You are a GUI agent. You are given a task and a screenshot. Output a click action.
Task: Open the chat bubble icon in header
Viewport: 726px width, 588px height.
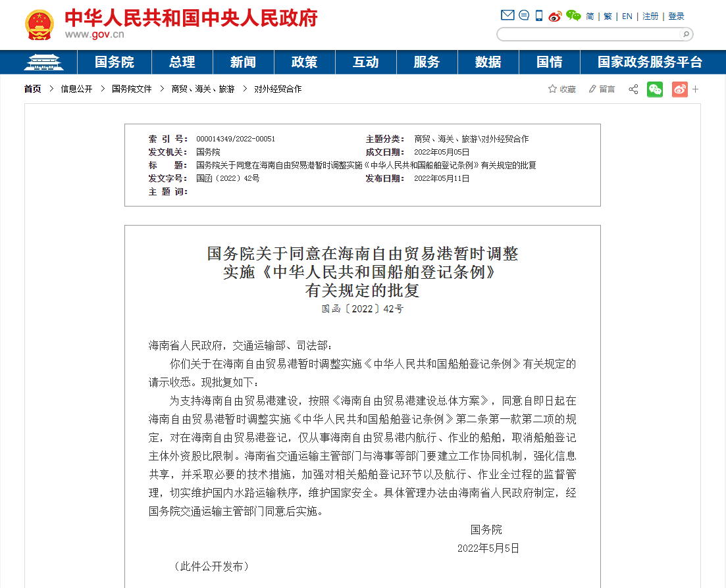coord(524,15)
